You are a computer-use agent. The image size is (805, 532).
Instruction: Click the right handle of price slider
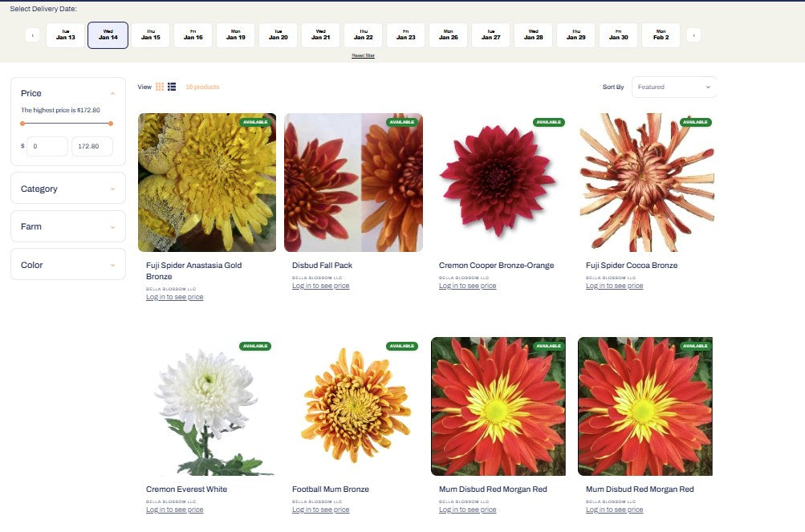click(x=111, y=124)
